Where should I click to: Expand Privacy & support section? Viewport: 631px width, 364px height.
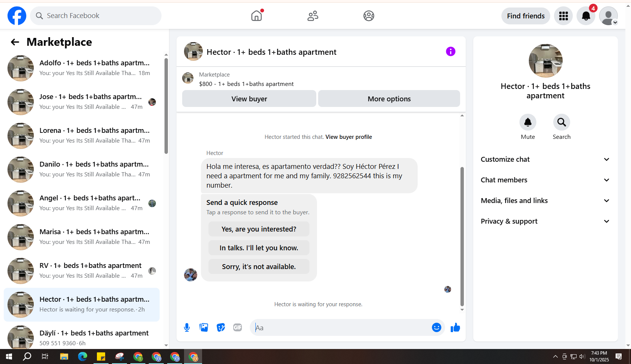tap(545, 221)
